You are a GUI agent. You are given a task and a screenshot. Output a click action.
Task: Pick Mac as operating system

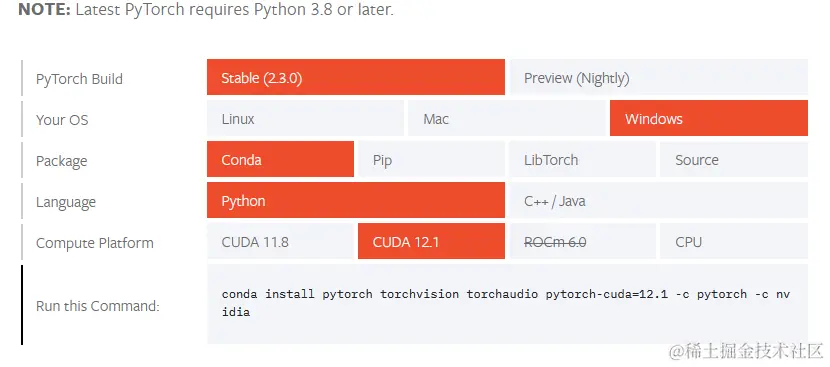tap(507, 118)
